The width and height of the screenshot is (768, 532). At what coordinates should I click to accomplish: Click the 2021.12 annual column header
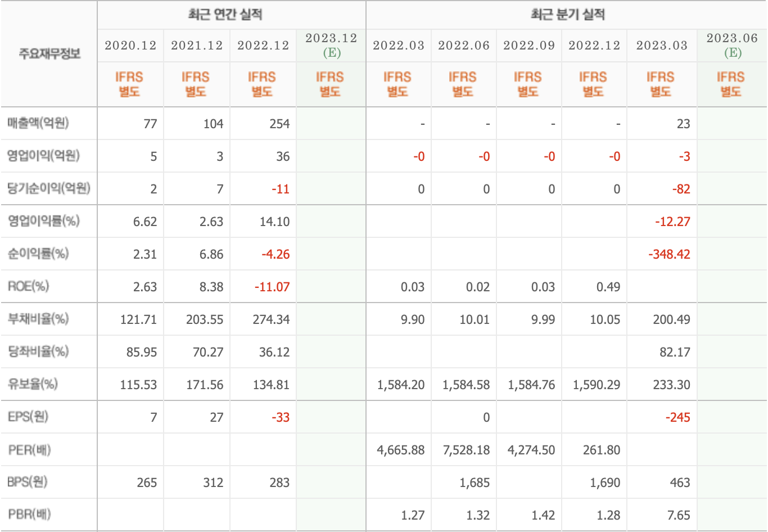(x=197, y=46)
